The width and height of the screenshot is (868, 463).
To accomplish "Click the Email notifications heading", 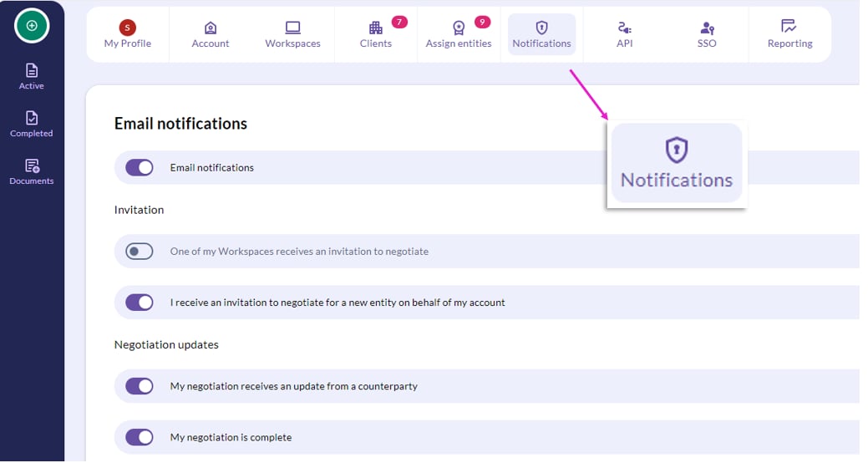I will pyautogui.click(x=180, y=124).
